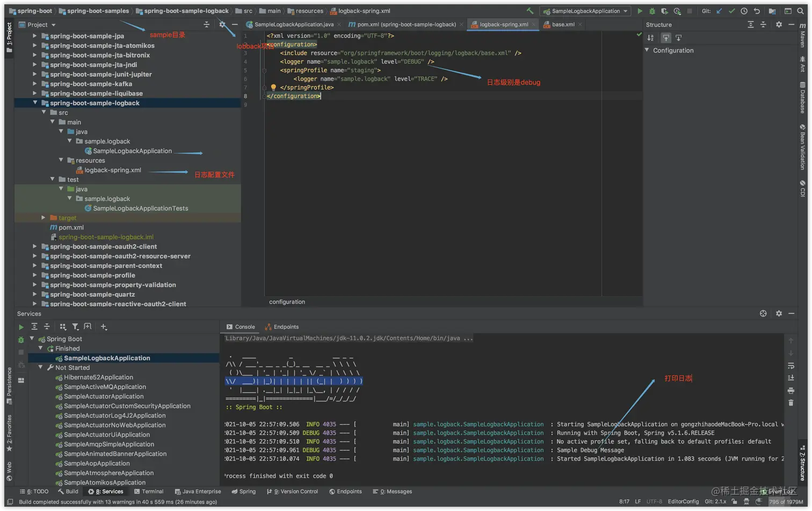Viewport: 812px width, 511px height.
Task: Run SampleLogbackApplication with the green play icon
Action: pos(640,11)
